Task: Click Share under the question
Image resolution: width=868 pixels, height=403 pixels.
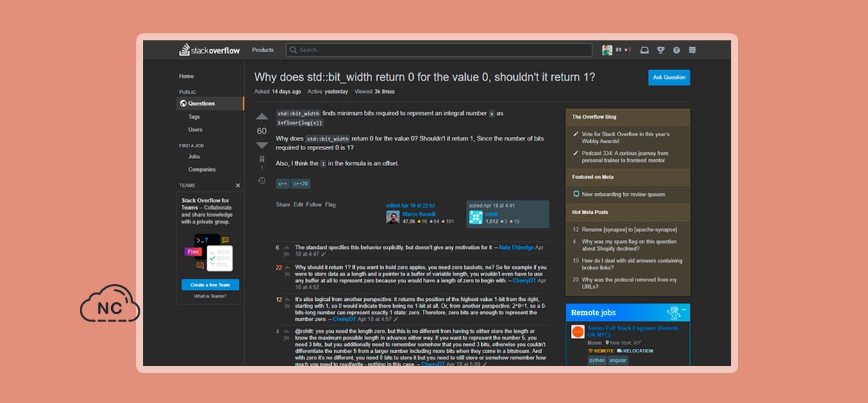Action: [283, 205]
